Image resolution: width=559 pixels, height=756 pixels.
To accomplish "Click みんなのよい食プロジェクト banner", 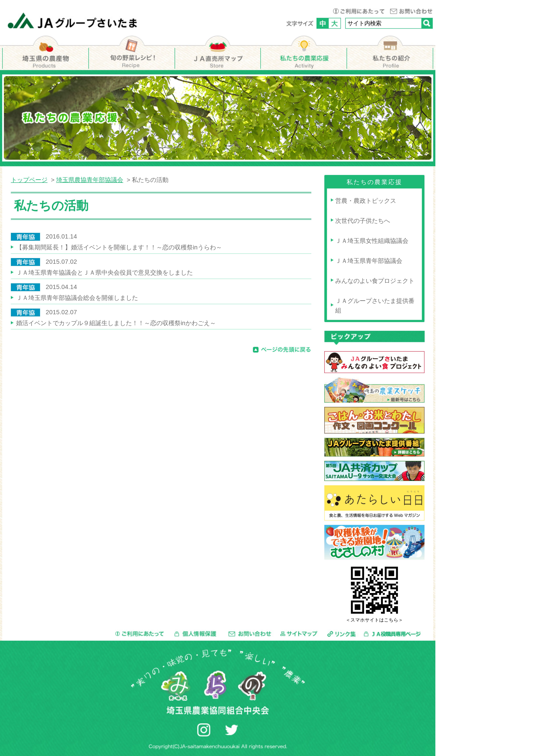I will click(x=374, y=362).
